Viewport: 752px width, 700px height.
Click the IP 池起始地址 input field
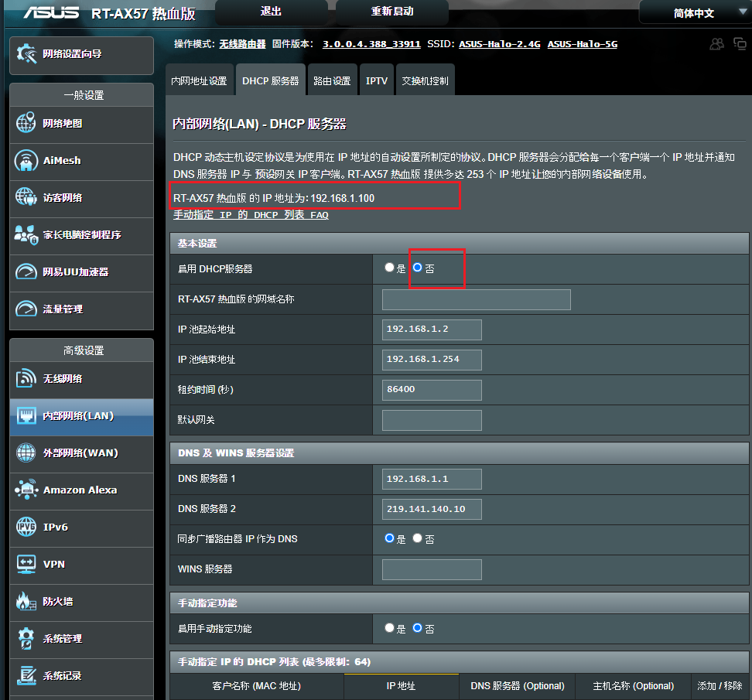pyautogui.click(x=432, y=330)
